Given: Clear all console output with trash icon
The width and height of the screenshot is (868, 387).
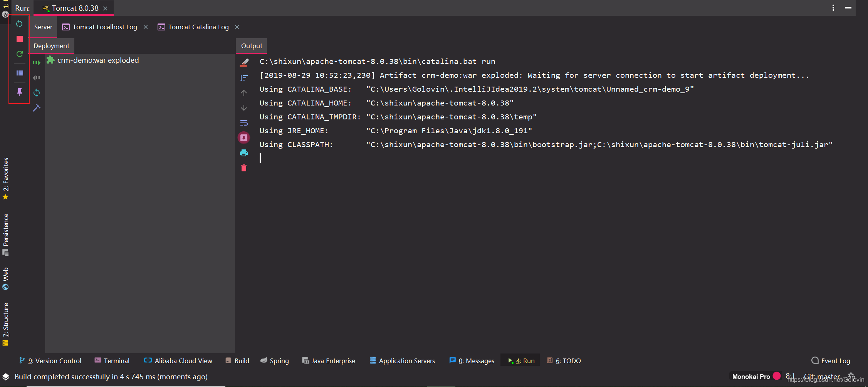Looking at the screenshot, I should pos(244,168).
